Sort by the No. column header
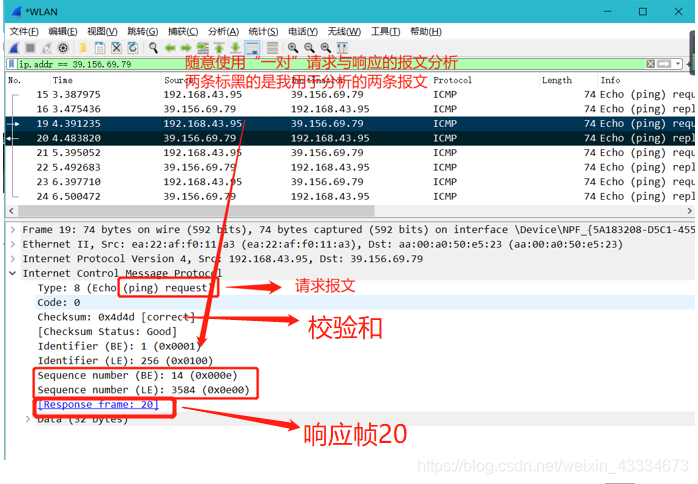 coord(28,80)
